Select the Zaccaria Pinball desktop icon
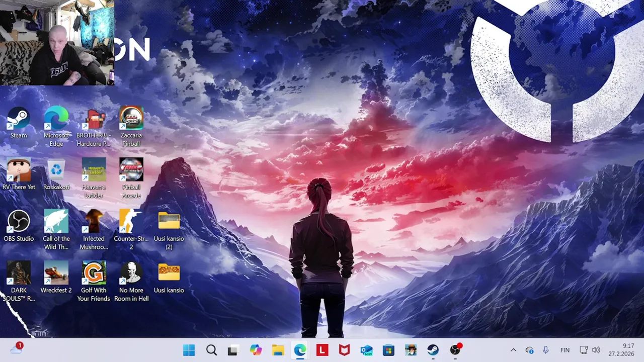This screenshot has height=362, width=644. (131, 127)
